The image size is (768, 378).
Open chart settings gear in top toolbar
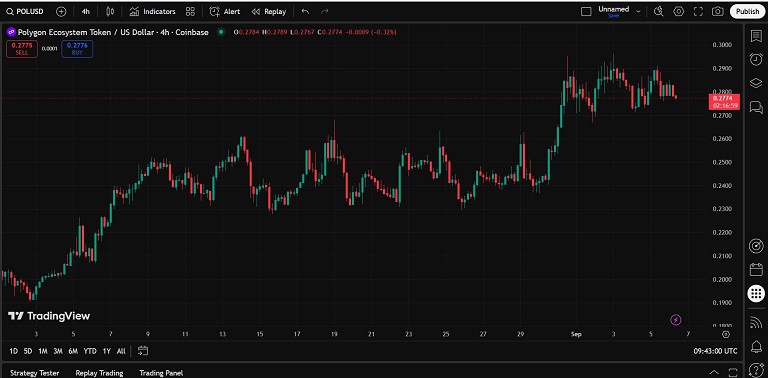(x=678, y=11)
